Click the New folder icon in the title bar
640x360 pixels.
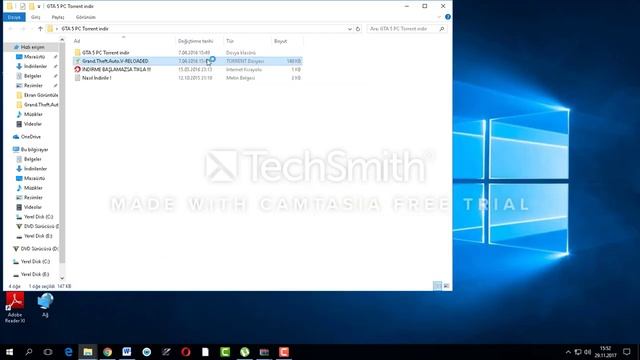pos(31,6)
